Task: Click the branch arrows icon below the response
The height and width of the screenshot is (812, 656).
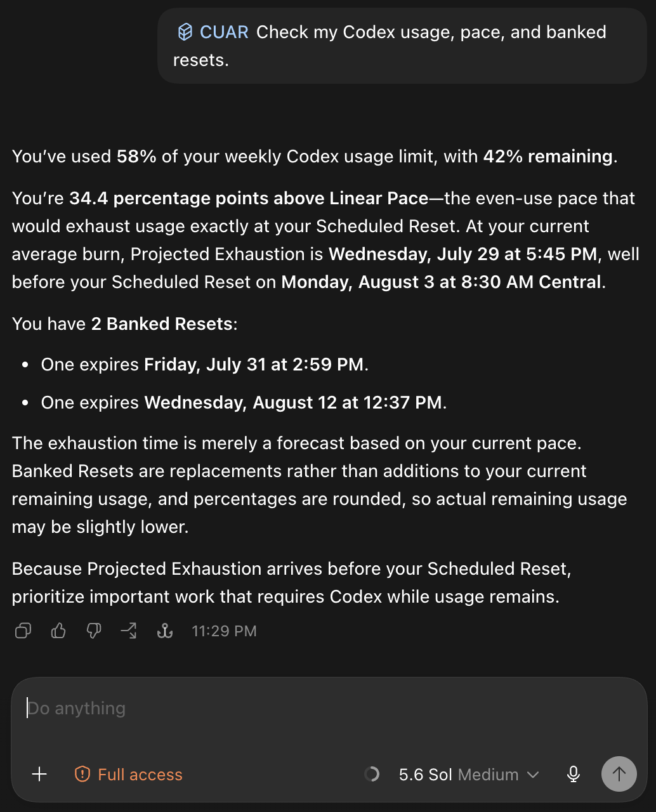Action: tap(129, 631)
